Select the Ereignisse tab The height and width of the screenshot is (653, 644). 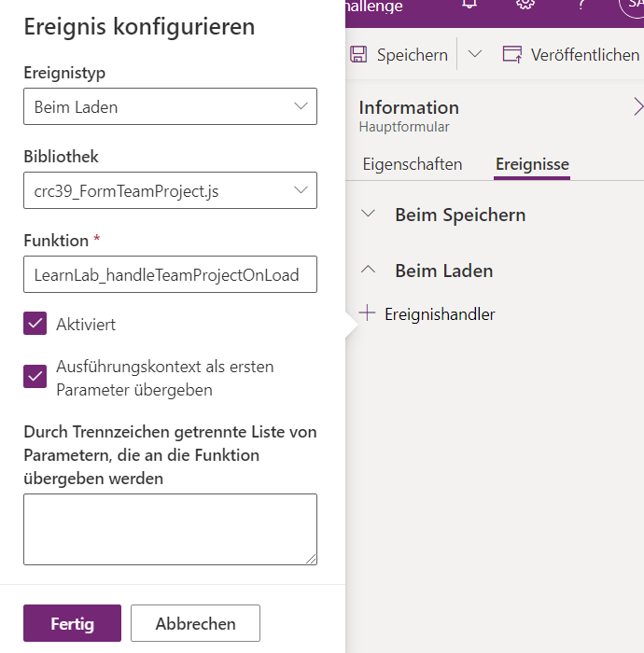pyautogui.click(x=532, y=164)
